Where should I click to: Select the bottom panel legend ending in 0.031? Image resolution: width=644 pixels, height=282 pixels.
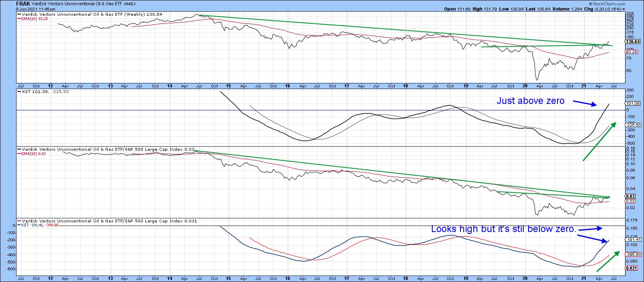click(107, 221)
